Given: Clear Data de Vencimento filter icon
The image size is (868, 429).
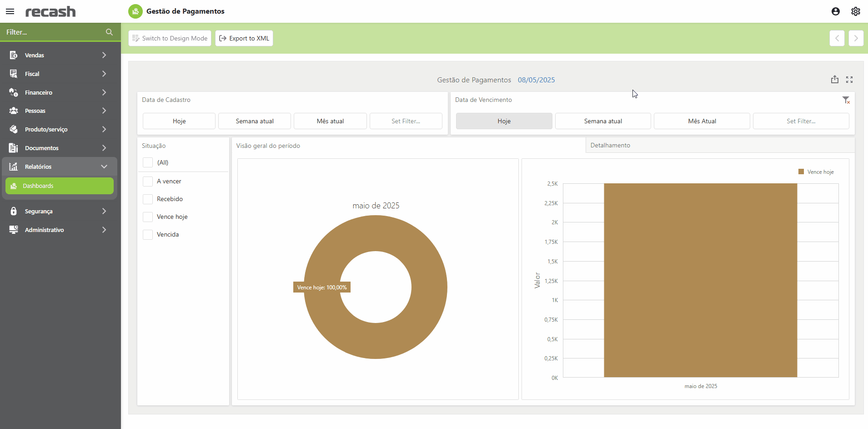Looking at the screenshot, I should (845, 100).
